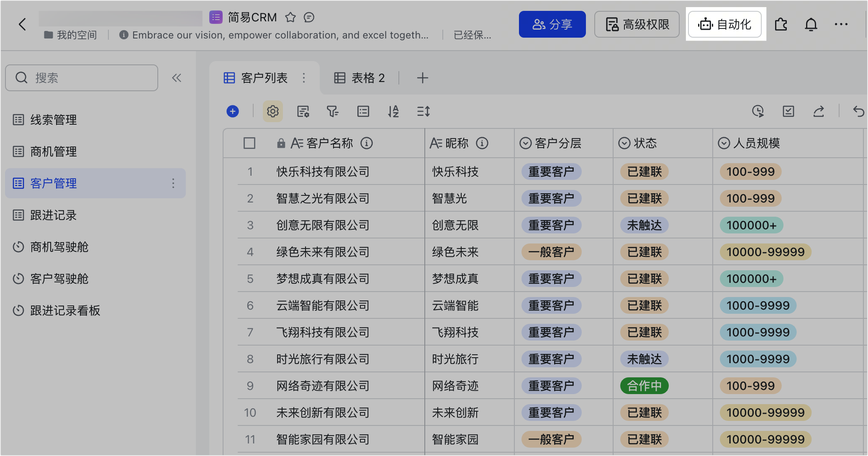Open the history clock icon

point(758,111)
